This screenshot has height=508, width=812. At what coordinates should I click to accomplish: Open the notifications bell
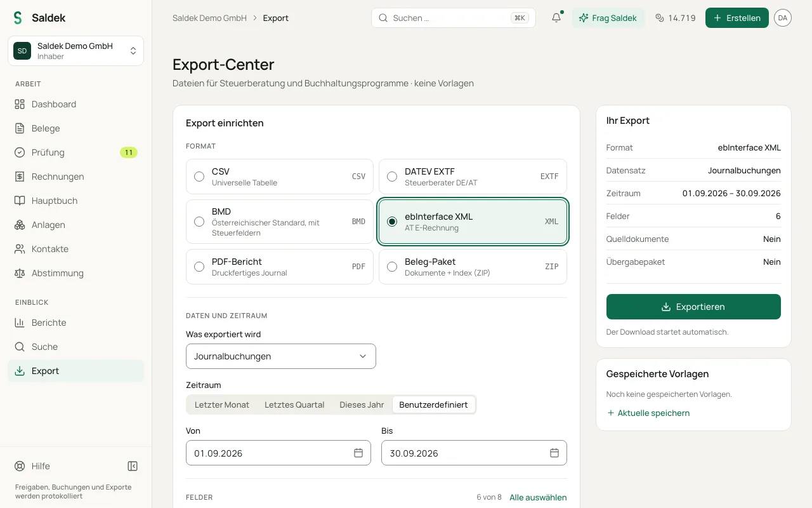[556, 18]
